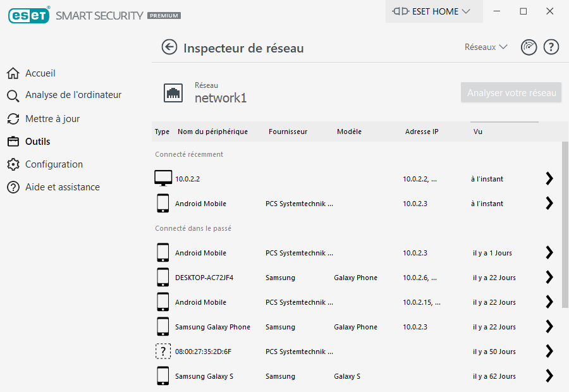Click the Outils toolbox icon
The image size is (569, 392).
point(13,142)
